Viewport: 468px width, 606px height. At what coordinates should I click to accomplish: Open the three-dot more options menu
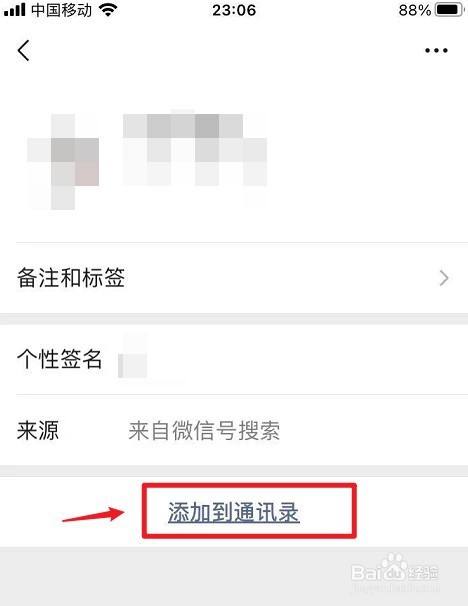point(436,50)
